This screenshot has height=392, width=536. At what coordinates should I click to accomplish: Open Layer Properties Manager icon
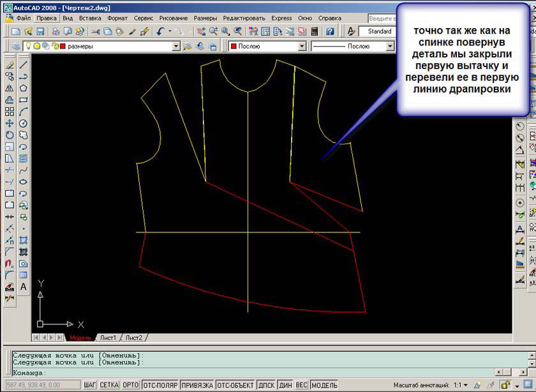coord(15,46)
